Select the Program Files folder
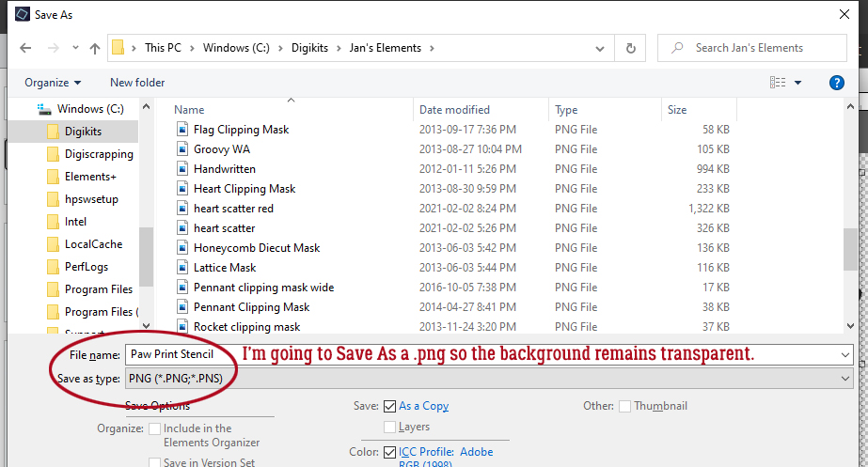This screenshot has height=467, width=868. (x=99, y=289)
